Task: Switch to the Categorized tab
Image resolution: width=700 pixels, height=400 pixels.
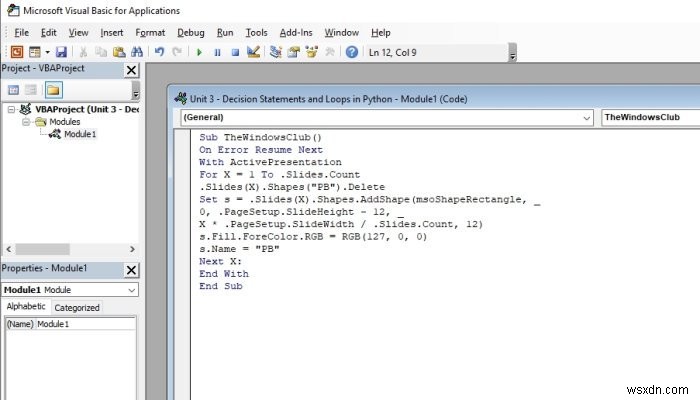Action: point(77,308)
